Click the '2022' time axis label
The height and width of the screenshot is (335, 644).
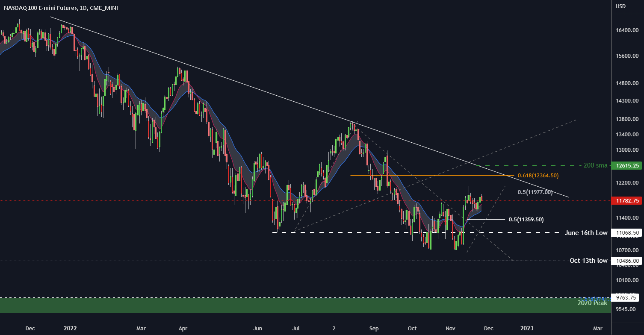(x=70, y=329)
